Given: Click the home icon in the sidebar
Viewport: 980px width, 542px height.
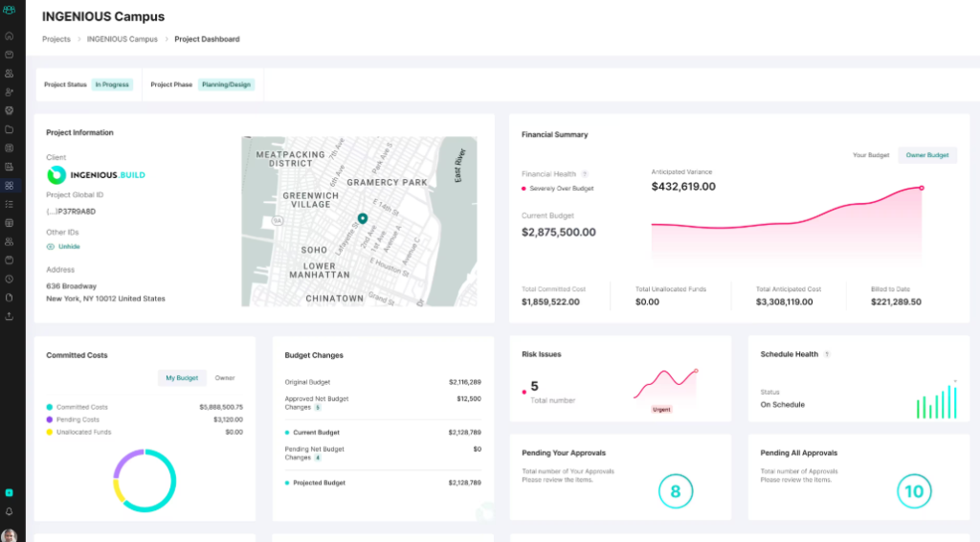Looking at the screenshot, I should tap(9, 35).
